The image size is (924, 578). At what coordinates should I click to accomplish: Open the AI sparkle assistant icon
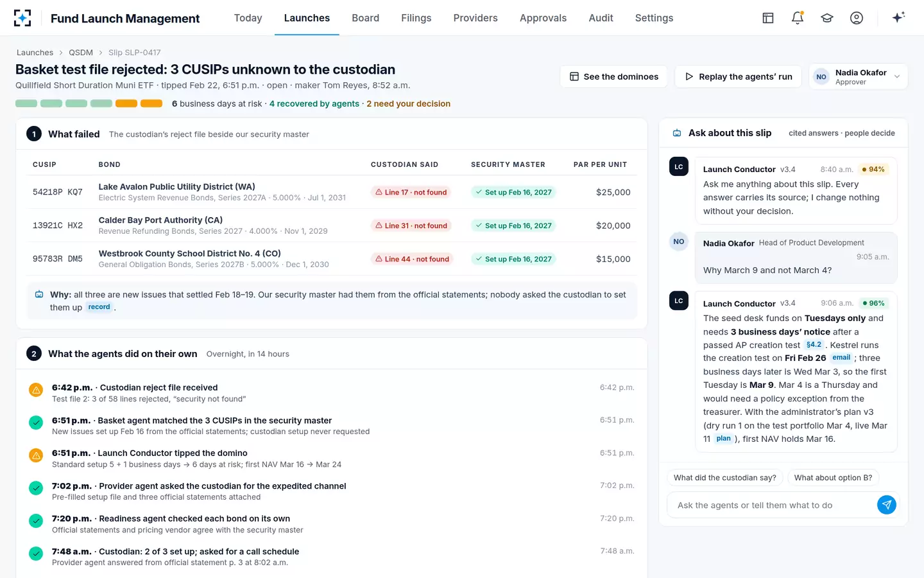[x=898, y=17]
